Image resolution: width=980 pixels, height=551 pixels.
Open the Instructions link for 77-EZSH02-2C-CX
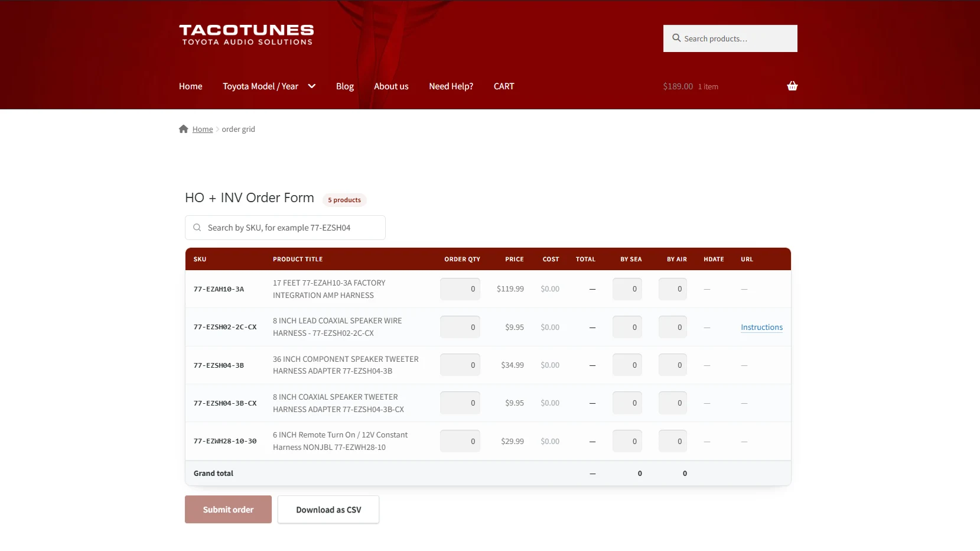pyautogui.click(x=761, y=328)
